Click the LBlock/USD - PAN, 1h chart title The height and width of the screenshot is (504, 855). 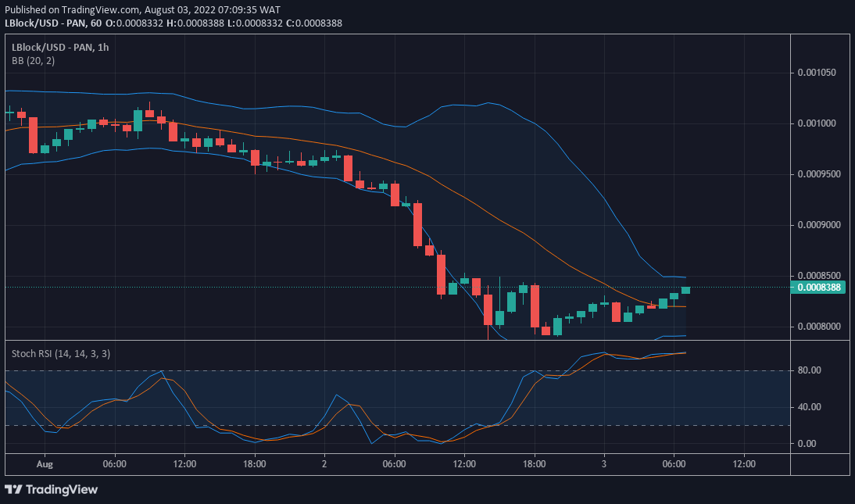click(x=60, y=48)
